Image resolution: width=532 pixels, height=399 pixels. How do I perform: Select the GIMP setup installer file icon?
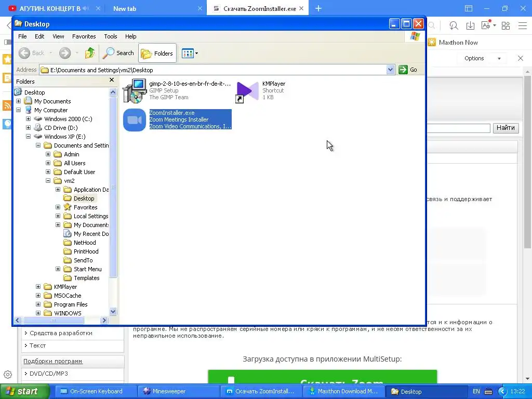(135, 90)
